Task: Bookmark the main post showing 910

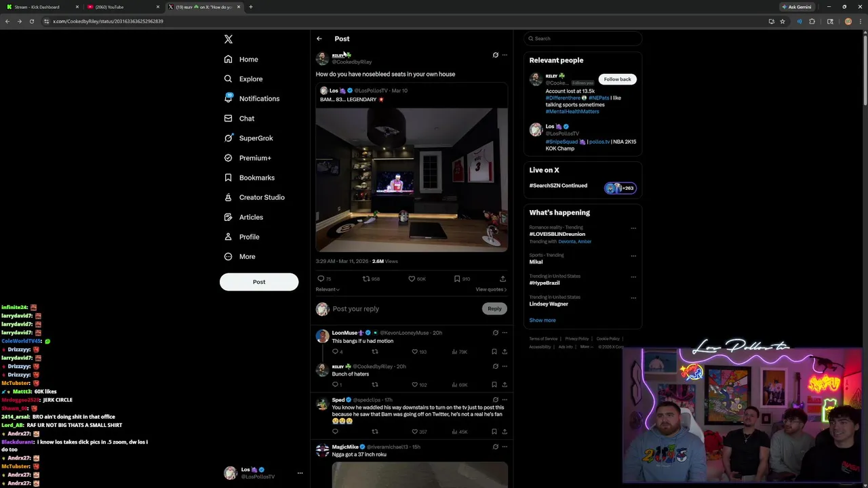Action: tap(462, 279)
